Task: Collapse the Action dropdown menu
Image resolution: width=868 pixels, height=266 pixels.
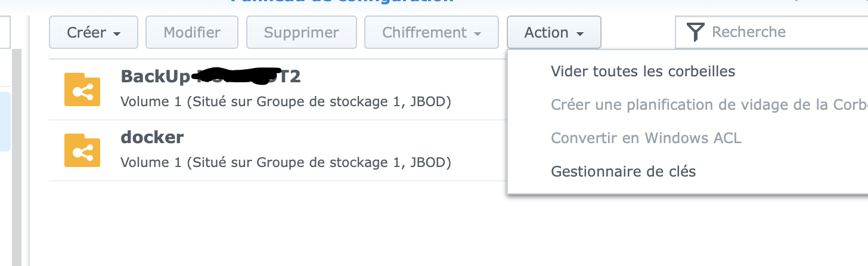Action: point(554,32)
